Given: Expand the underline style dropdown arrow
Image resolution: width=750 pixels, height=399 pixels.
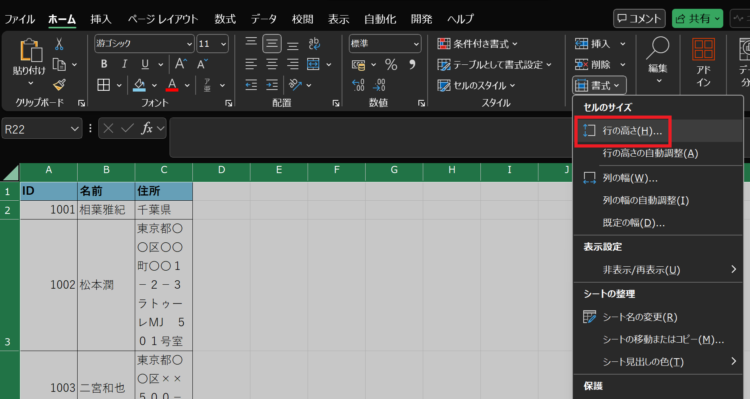Looking at the screenshot, I should [161, 65].
